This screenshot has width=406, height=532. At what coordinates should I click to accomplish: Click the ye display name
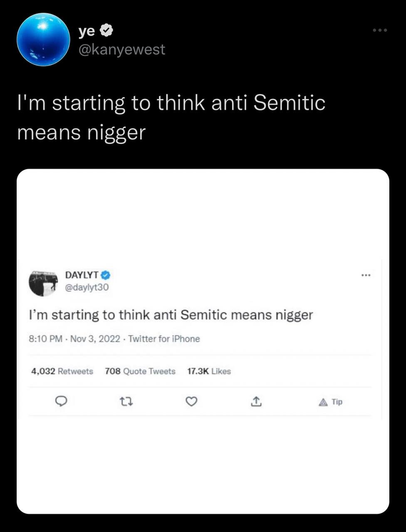click(87, 30)
